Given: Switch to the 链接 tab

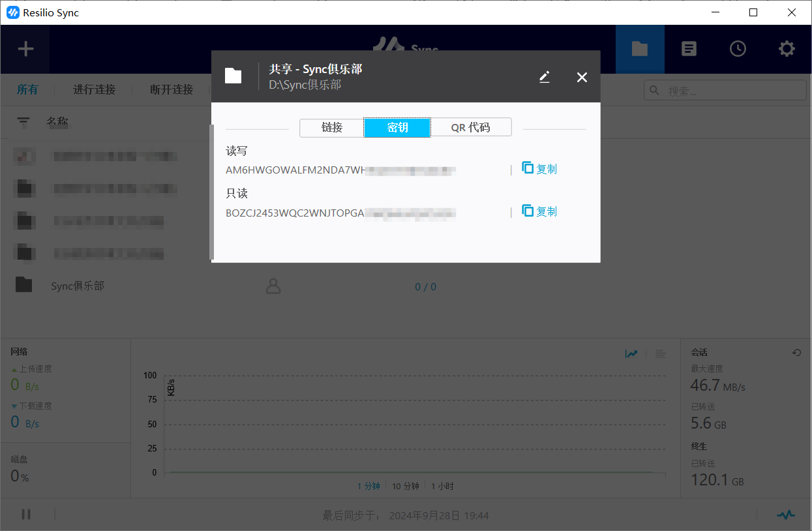Looking at the screenshot, I should click(332, 127).
